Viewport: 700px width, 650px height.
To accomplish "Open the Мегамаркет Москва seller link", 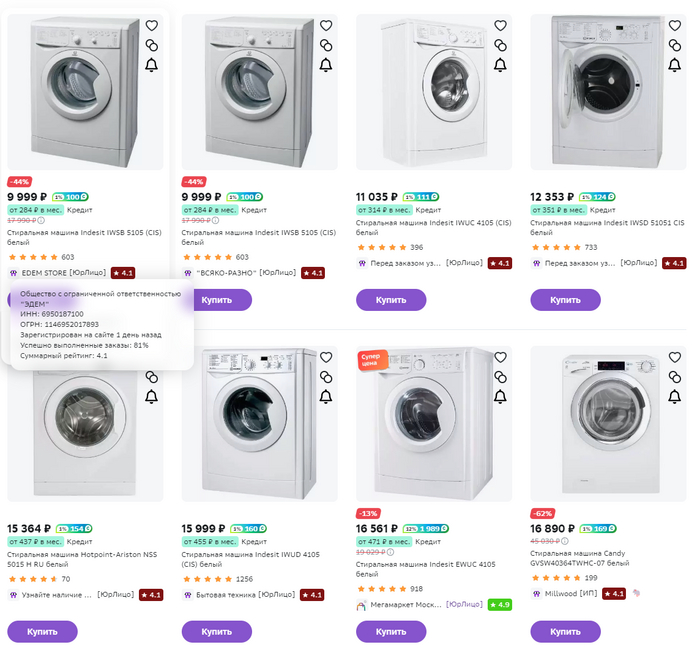I will click(400, 605).
